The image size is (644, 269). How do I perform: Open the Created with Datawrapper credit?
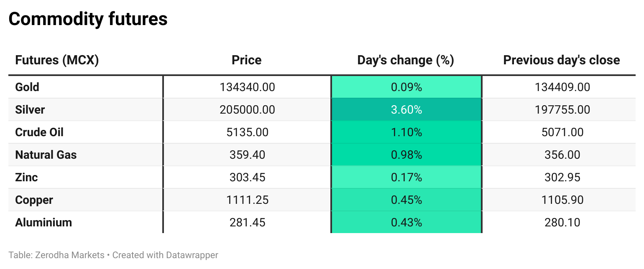(165, 255)
